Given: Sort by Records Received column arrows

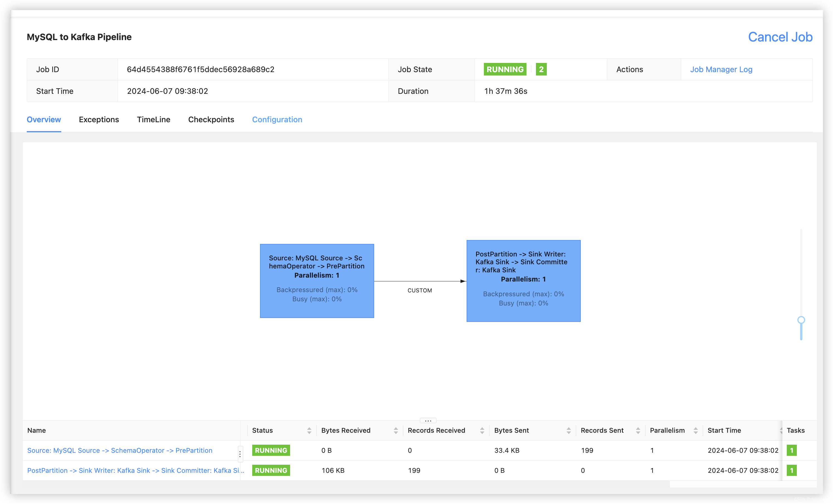Looking at the screenshot, I should click(482, 430).
